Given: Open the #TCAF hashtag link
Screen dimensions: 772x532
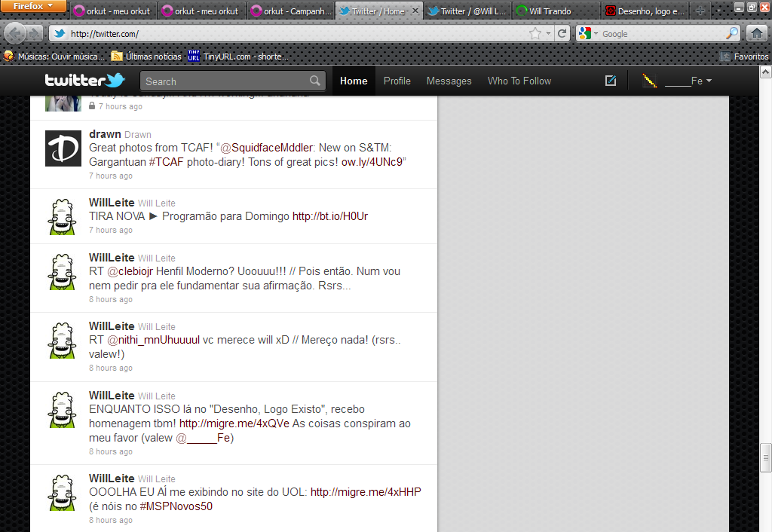Looking at the screenshot, I should point(166,162).
